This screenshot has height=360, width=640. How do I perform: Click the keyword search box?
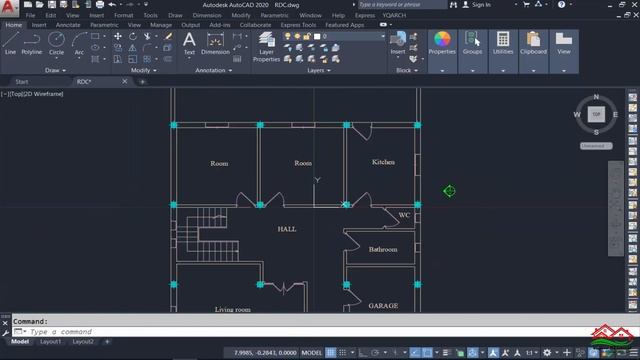tap(402, 4)
